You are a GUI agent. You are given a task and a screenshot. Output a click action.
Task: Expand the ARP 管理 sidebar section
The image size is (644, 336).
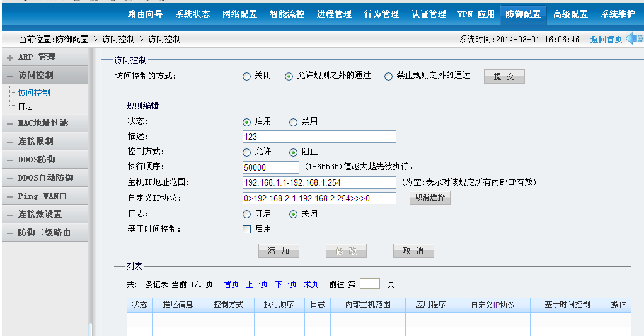pyautogui.click(x=37, y=57)
